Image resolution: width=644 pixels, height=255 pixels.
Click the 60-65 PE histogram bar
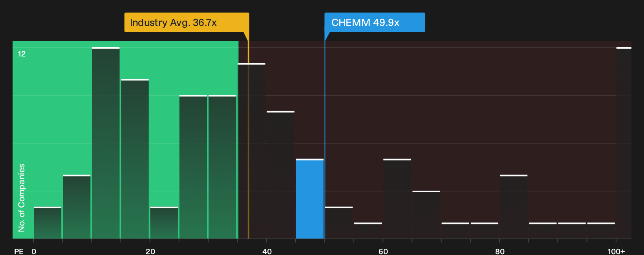(397, 199)
